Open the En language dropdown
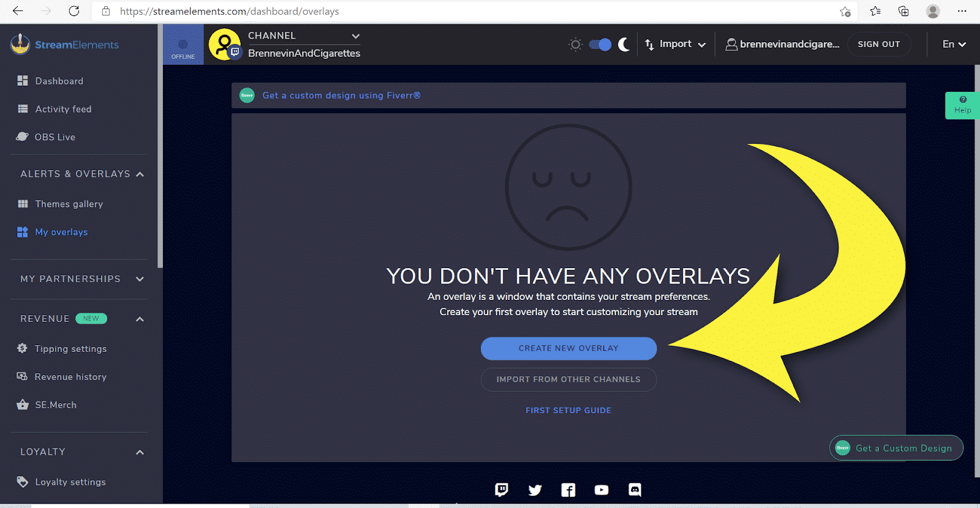980x508 pixels. click(x=954, y=44)
